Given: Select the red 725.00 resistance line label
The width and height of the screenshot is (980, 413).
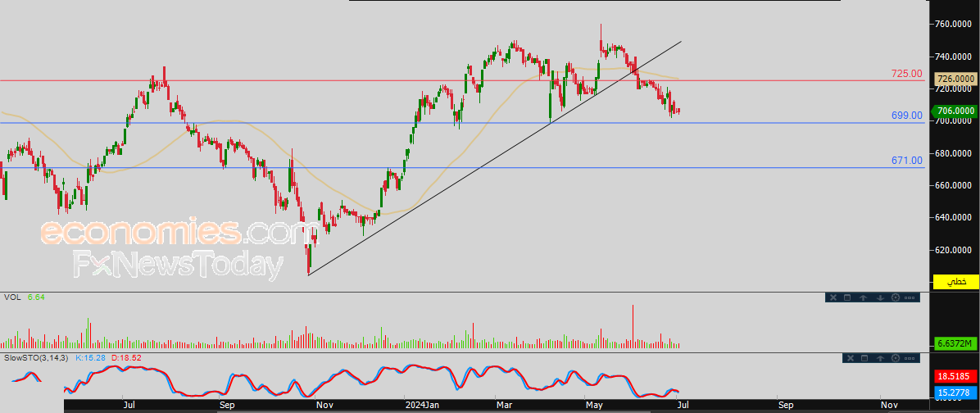Looking at the screenshot, I should 906,74.
